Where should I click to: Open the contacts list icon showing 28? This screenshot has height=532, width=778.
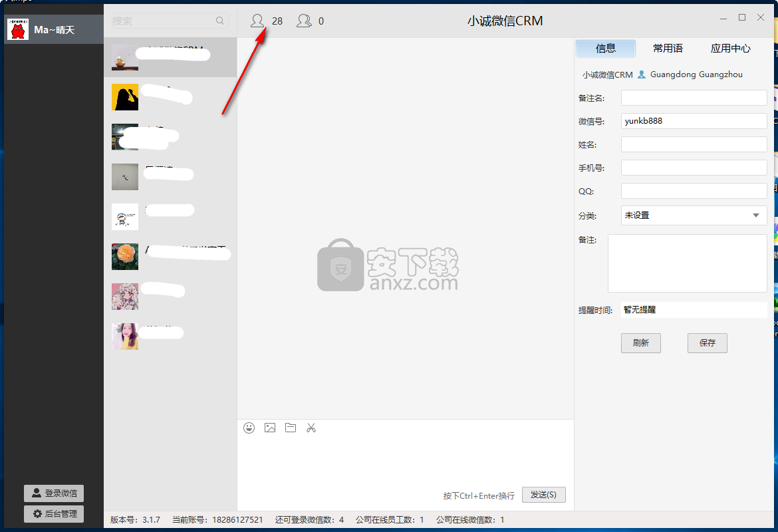[257, 21]
